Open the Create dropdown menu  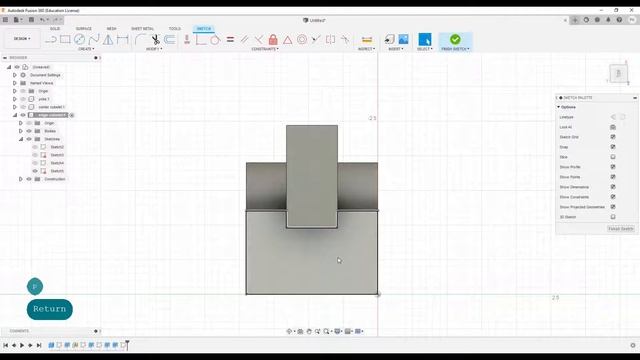point(86,49)
